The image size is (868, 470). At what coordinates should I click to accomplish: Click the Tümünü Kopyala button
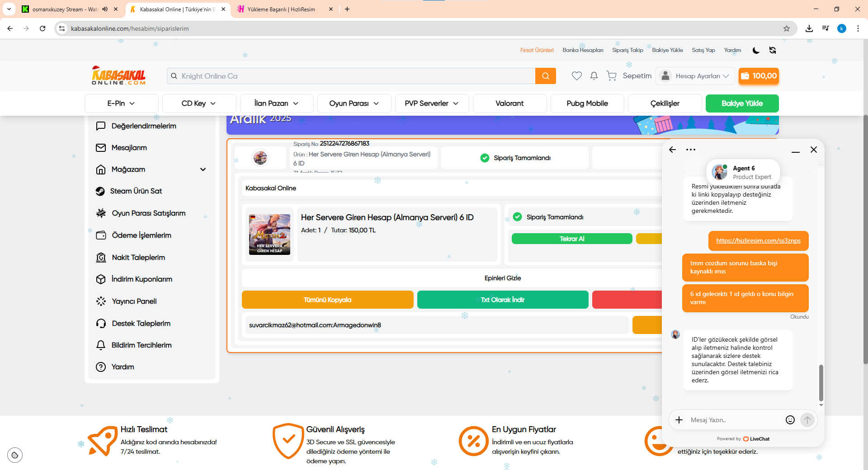pyautogui.click(x=327, y=300)
